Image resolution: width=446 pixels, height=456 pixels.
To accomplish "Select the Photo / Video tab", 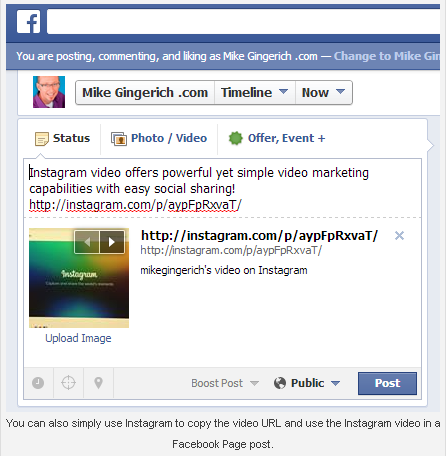I will point(159,138).
